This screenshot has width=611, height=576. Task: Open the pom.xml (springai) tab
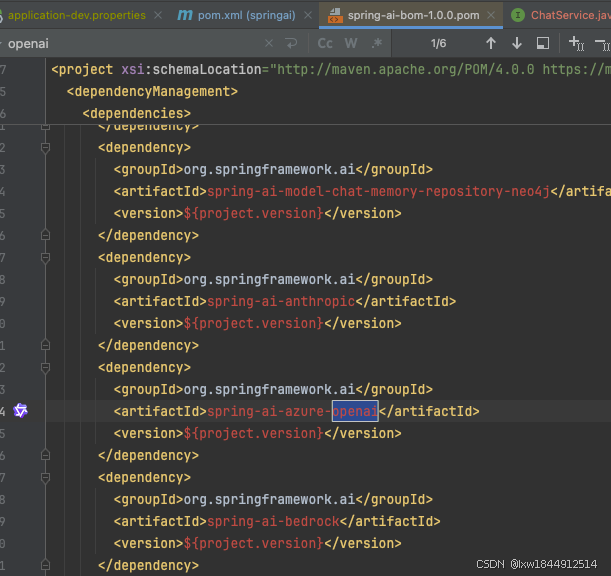[246, 15]
